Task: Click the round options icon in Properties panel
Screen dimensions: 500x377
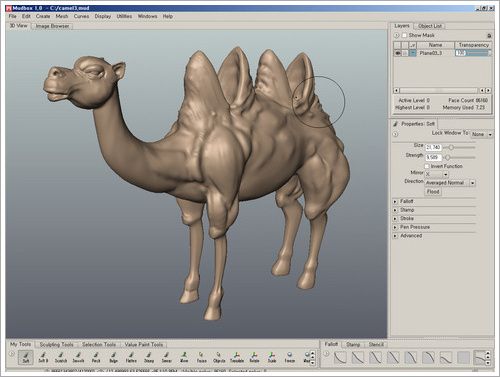Action: click(x=396, y=134)
